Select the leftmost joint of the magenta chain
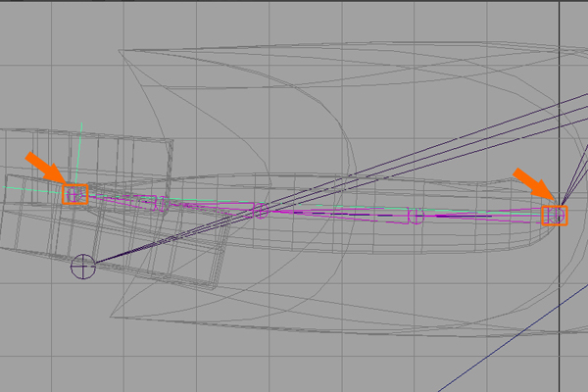 tap(74, 194)
